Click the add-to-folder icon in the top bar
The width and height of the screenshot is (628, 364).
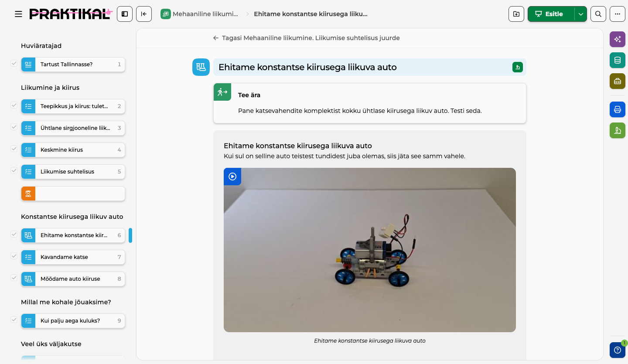coord(516,14)
